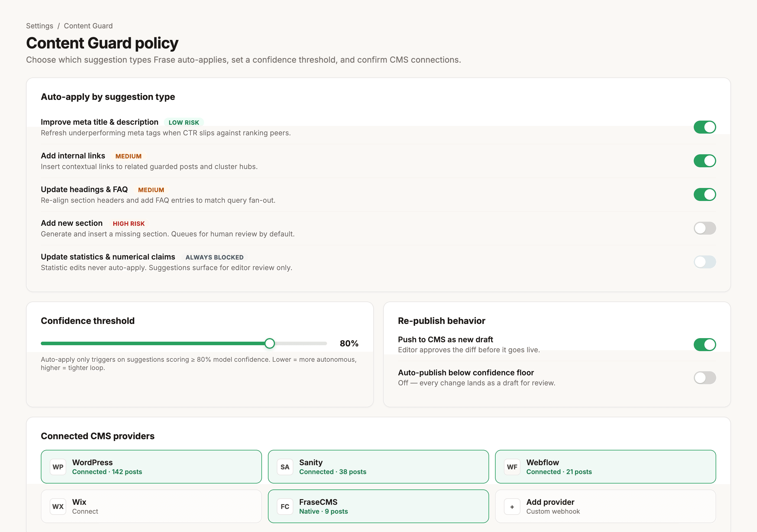Open Settings from the breadcrumb
This screenshot has width=757, height=532.
[x=39, y=26]
